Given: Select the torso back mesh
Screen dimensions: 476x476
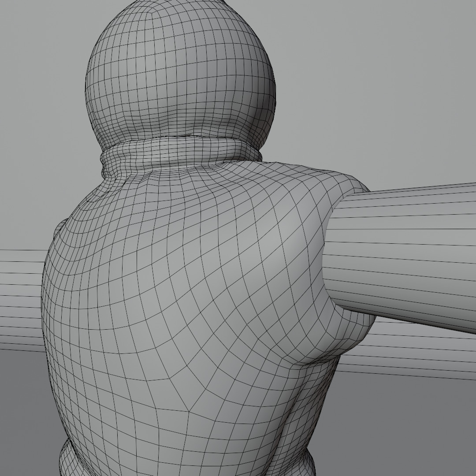Looking at the screenshot, I should tap(194, 319).
